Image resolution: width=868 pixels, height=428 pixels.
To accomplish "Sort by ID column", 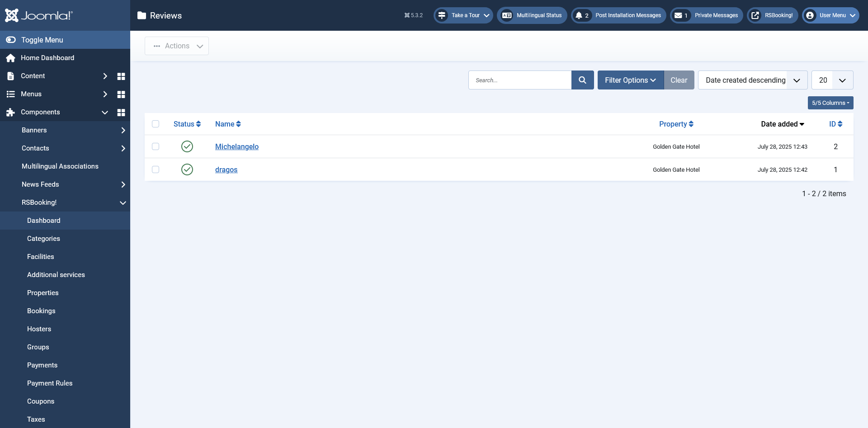I will pyautogui.click(x=835, y=124).
